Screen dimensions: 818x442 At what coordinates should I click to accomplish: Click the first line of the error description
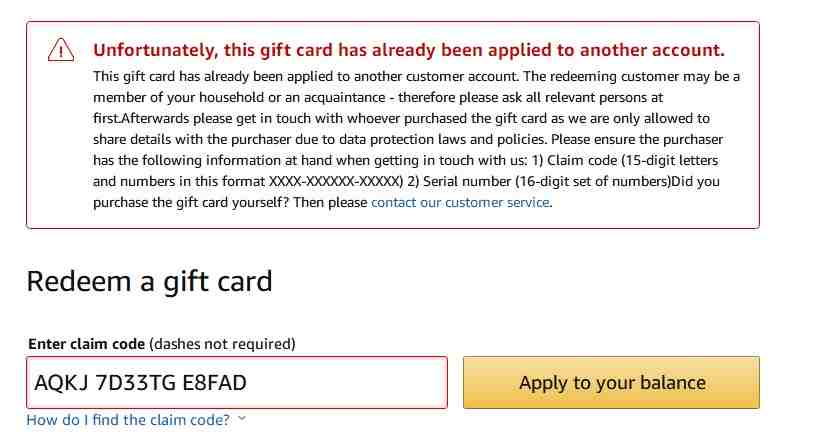[x=416, y=77]
